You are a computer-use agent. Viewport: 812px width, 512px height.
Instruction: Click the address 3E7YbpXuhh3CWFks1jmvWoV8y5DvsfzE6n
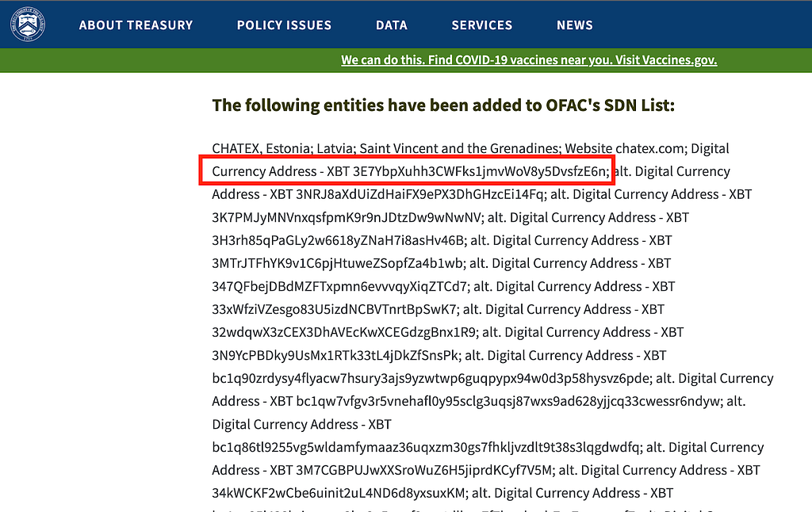tap(479, 171)
